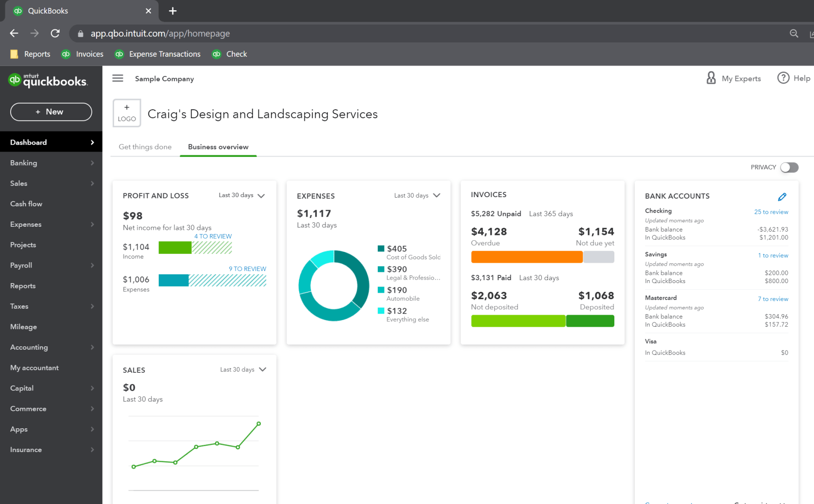This screenshot has width=814, height=504.
Task: Click the overdue invoices progress bar
Action: click(526, 256)
